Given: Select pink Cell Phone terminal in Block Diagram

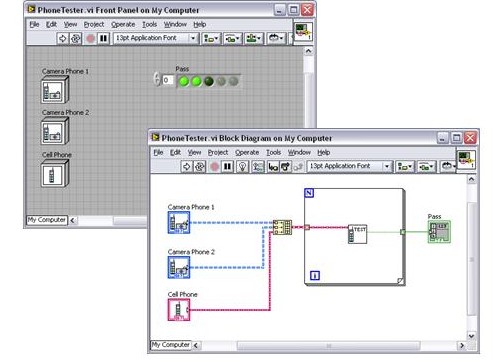Looking at the screenshot, I should pos(179,310).
